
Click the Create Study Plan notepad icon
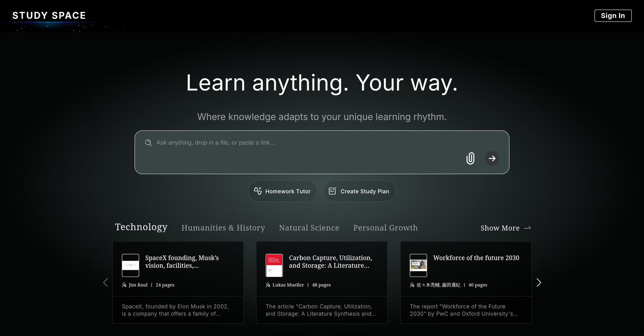(x=332, y=191)
